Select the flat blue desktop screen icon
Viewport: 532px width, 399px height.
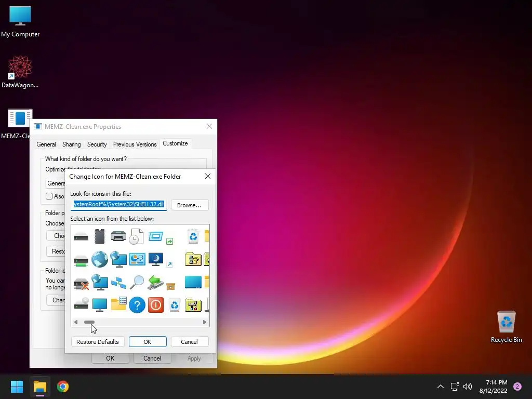coord(193,282)
